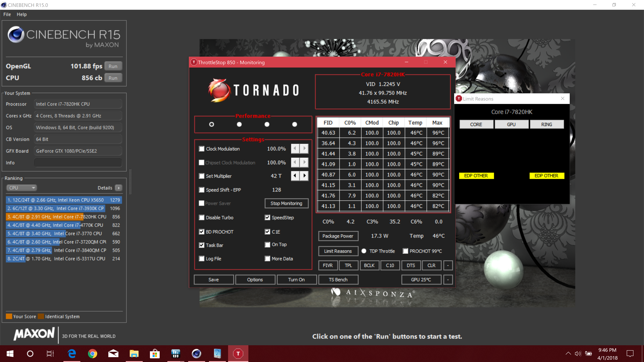
Task: Close the Limit Reasons window
Action: coord(562,99)
